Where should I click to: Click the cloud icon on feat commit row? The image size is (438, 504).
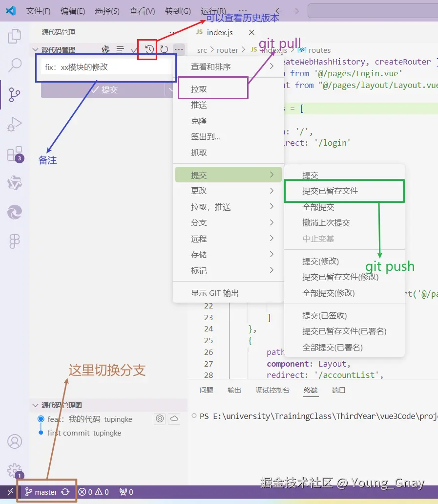(174, 418)
